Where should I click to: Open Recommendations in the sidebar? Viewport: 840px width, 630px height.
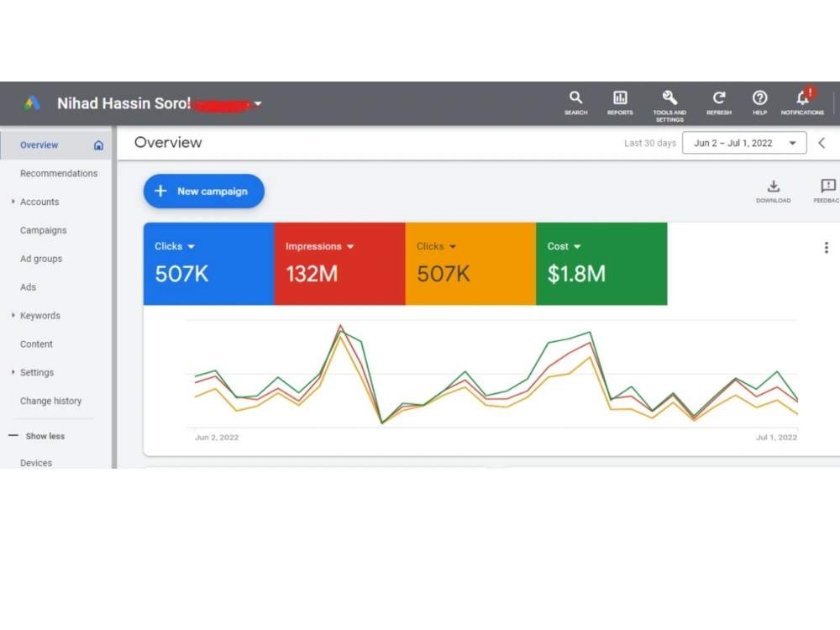pos(59,174)
